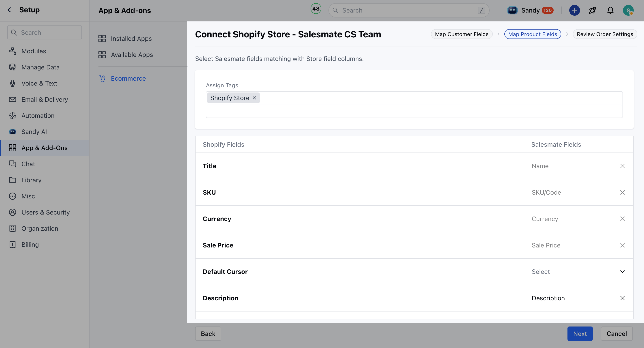Open Installed Apps list

coord(131,39)
